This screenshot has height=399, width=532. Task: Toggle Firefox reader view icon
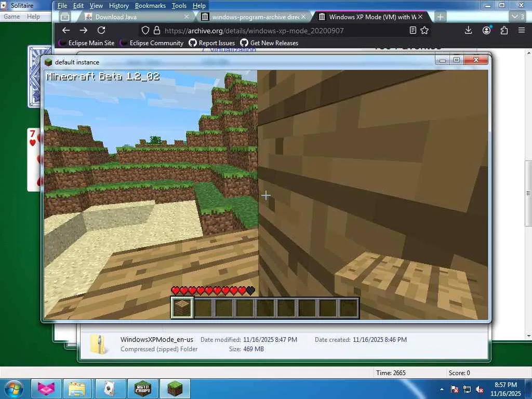click(413, 31)
